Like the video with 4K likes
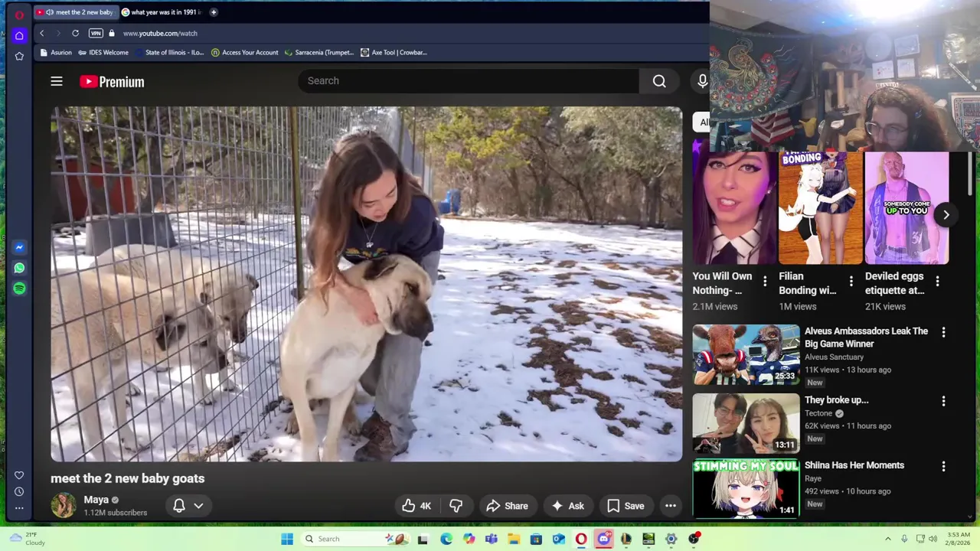 point(416,506)
